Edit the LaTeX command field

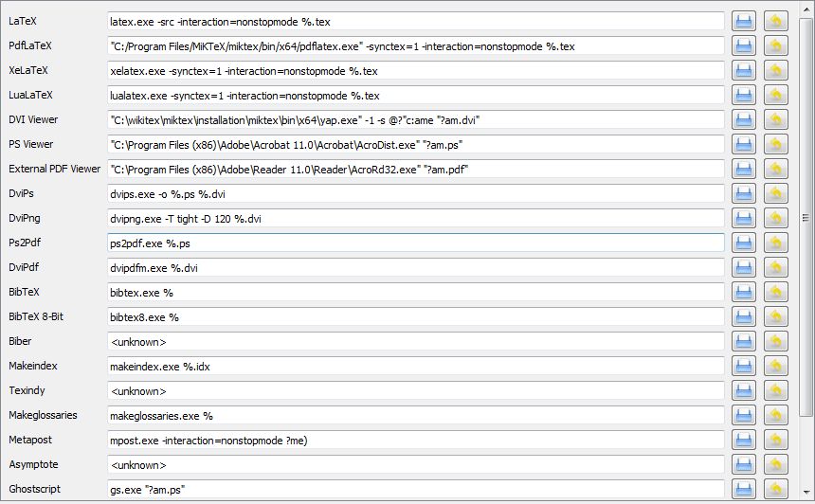pyautogui.click(x=416, y=21)
